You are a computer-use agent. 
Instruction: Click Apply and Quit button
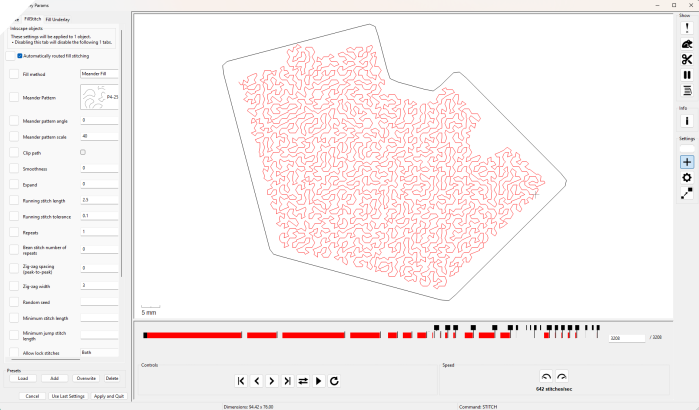click(x=109, y=396)
